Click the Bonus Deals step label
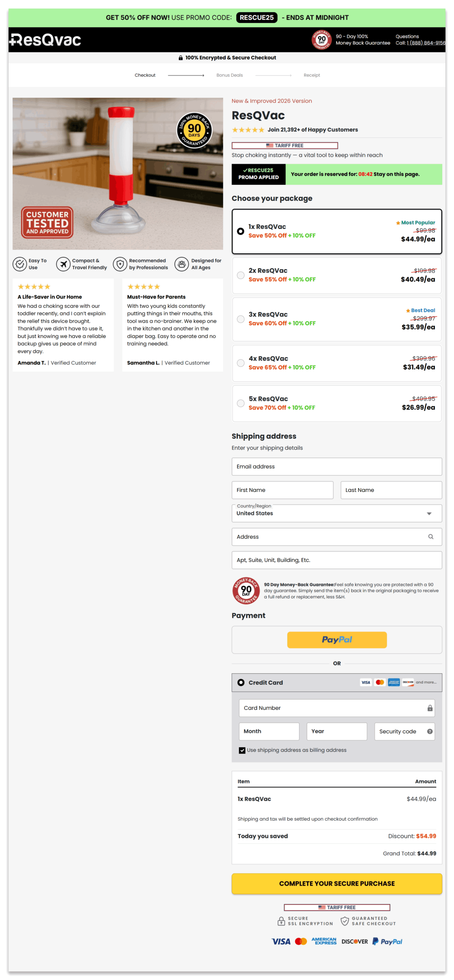The width and height of the screenshot is (454, 980). tap(230, 75)
